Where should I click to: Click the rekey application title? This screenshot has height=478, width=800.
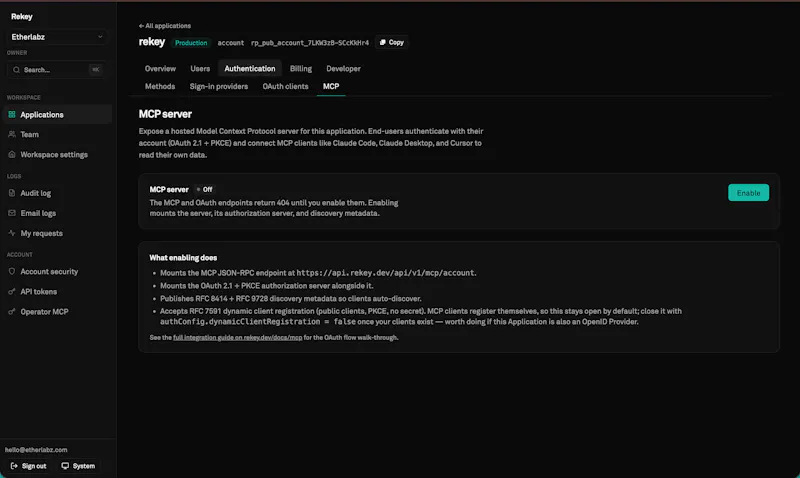(152, 42)
